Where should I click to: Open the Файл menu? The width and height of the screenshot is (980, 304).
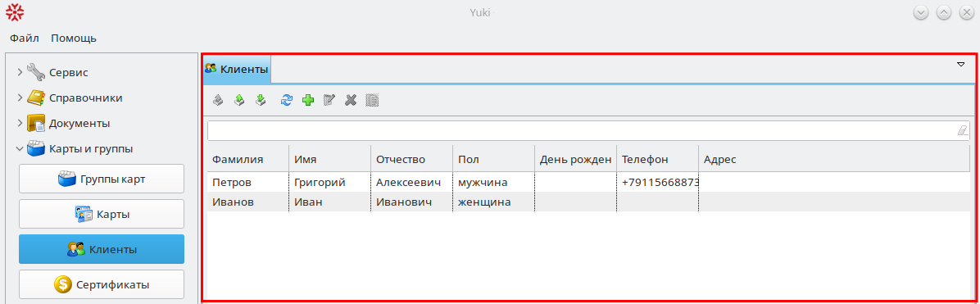point(25,39)
